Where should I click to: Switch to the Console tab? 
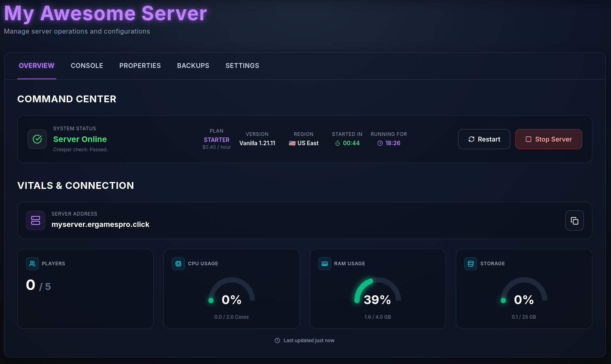[87, 66]
